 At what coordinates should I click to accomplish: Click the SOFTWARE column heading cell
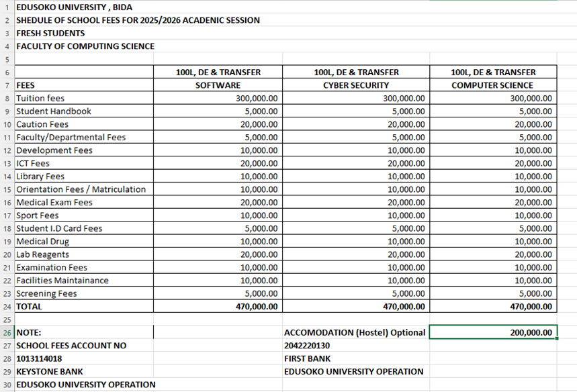click(x=218, y=85)
